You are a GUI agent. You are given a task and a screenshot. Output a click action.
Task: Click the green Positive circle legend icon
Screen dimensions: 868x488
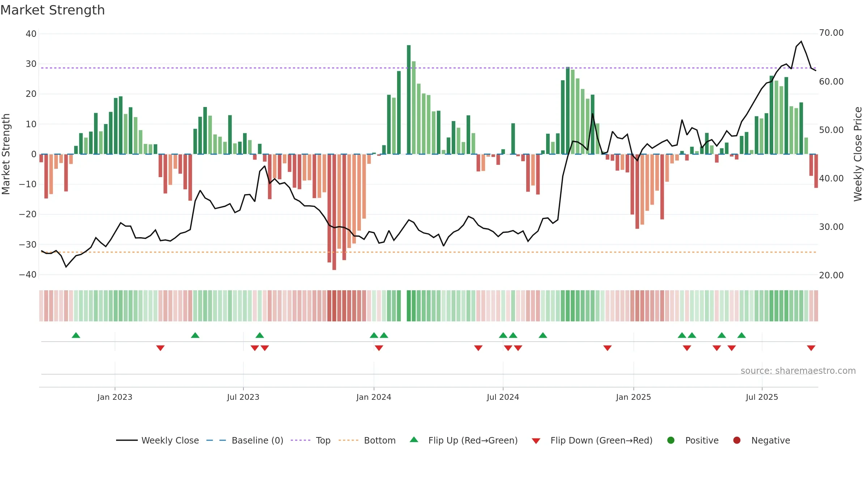click(671, 440)
